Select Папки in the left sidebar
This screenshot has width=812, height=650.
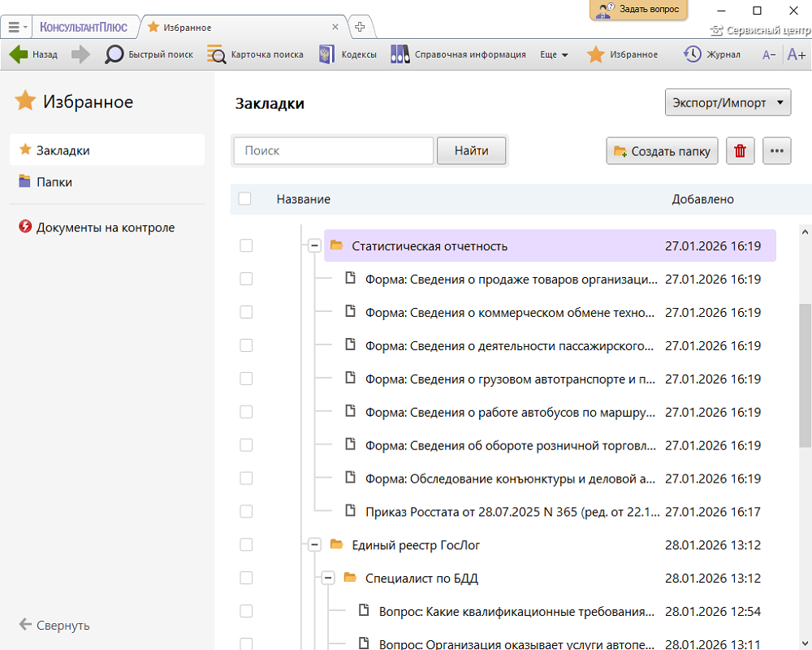click(x=54, y=182)
